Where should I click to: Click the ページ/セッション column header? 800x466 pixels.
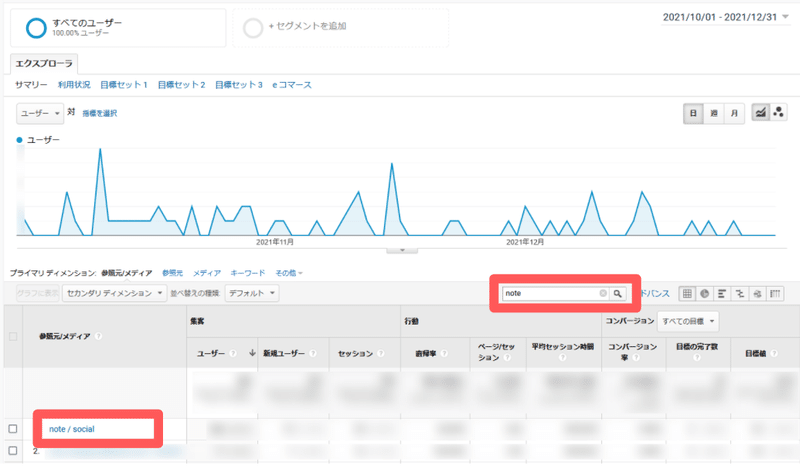pos(496,352)
